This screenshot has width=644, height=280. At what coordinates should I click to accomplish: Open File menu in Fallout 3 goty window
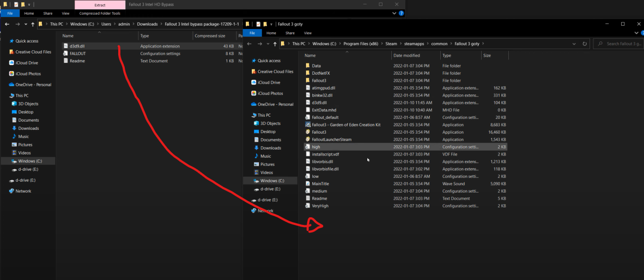252,33
